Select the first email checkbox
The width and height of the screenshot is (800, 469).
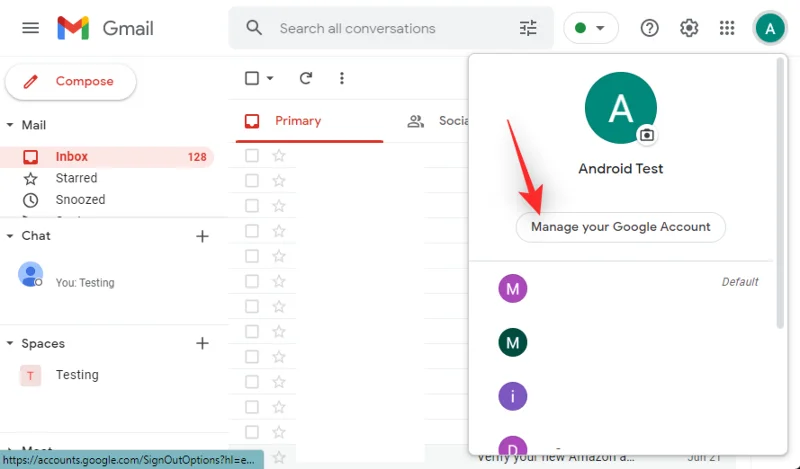click(252, 155)
